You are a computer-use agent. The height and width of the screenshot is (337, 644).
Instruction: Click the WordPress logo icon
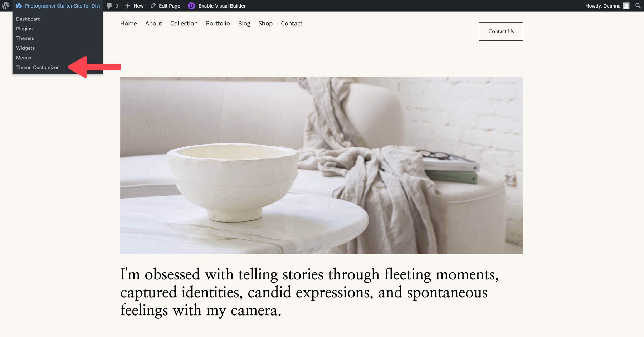6,6
